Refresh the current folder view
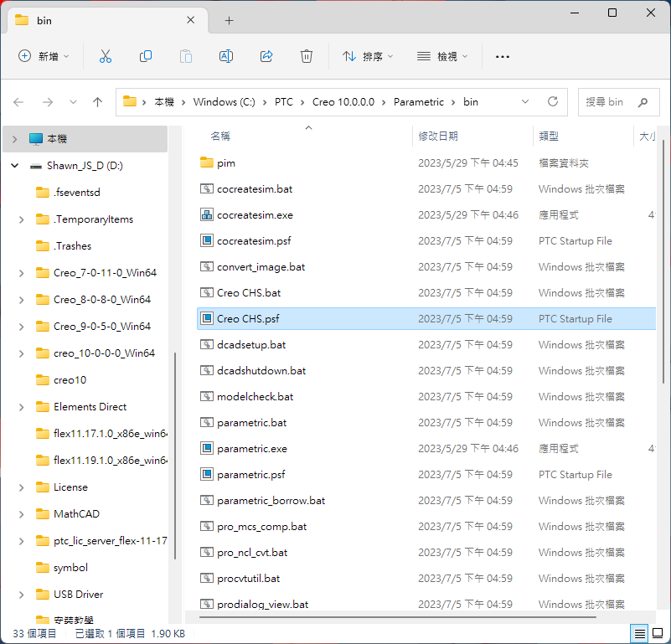Image resolution: width=671 pixels, height=644 pixels. click(552, 101)
